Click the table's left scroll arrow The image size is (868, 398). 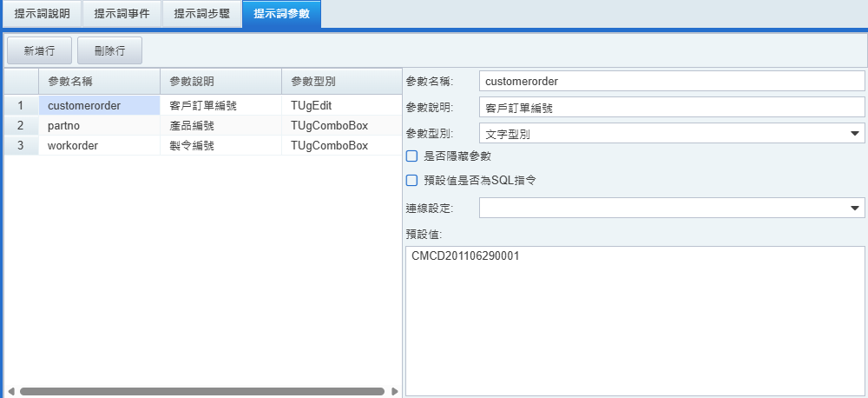point(10,391)
